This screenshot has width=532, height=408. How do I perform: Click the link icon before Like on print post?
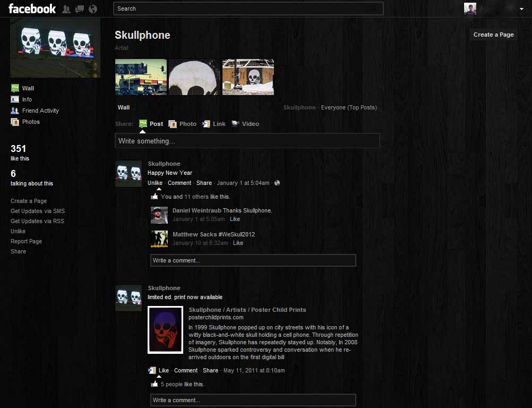(x=152, y=370)
